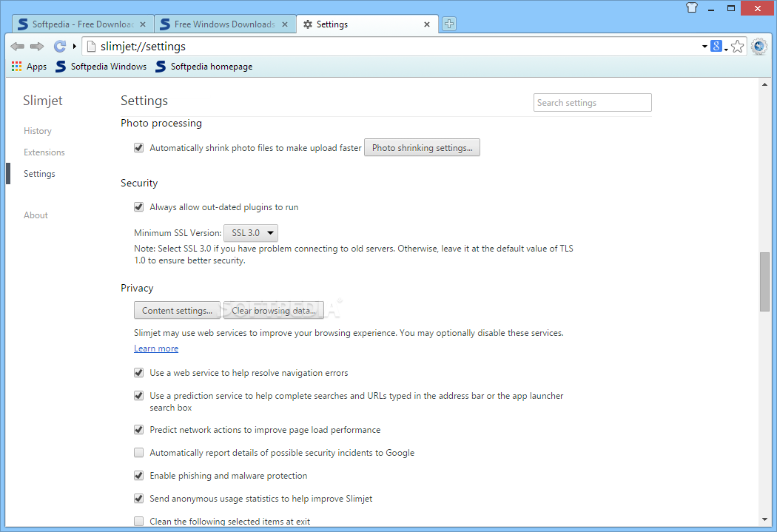Screen dimensions: 777x532
Task: Select Settings in the sidebar
Action: point(39,174)
